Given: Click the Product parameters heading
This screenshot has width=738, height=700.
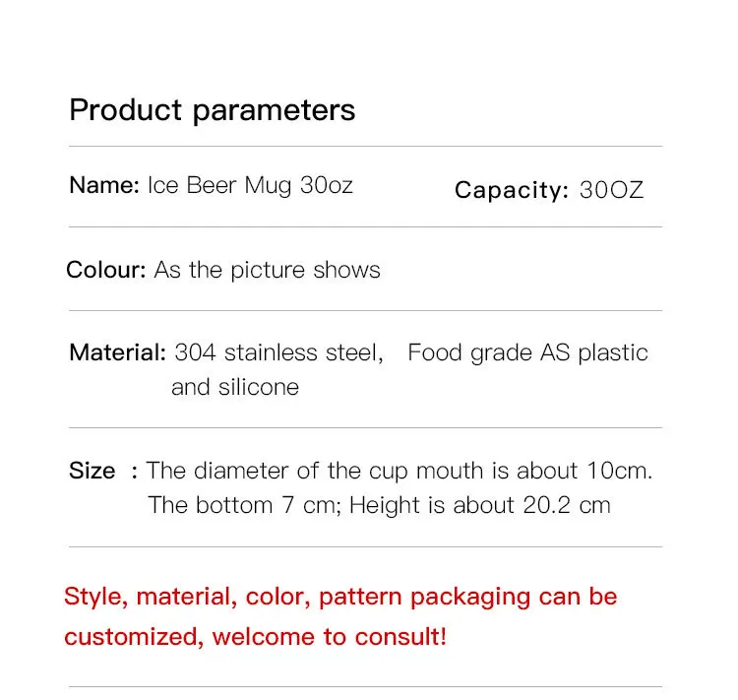Looking at the screenshot, I should (x=212, y=109).
